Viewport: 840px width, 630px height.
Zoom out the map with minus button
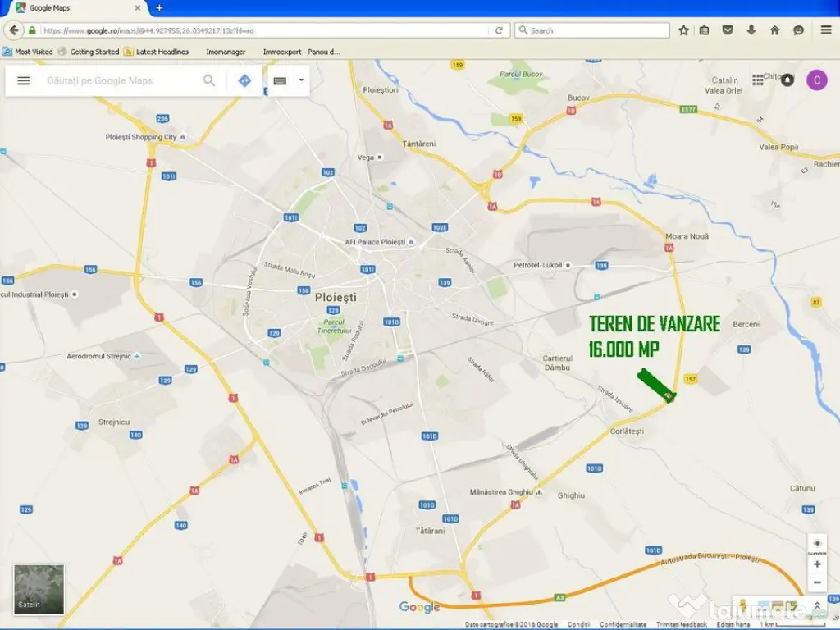[x=817, y=583]
